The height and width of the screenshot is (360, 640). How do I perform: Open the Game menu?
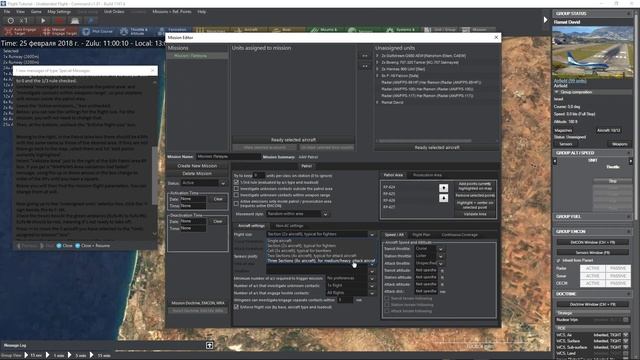pyautogui.click(x=36, y=11)
